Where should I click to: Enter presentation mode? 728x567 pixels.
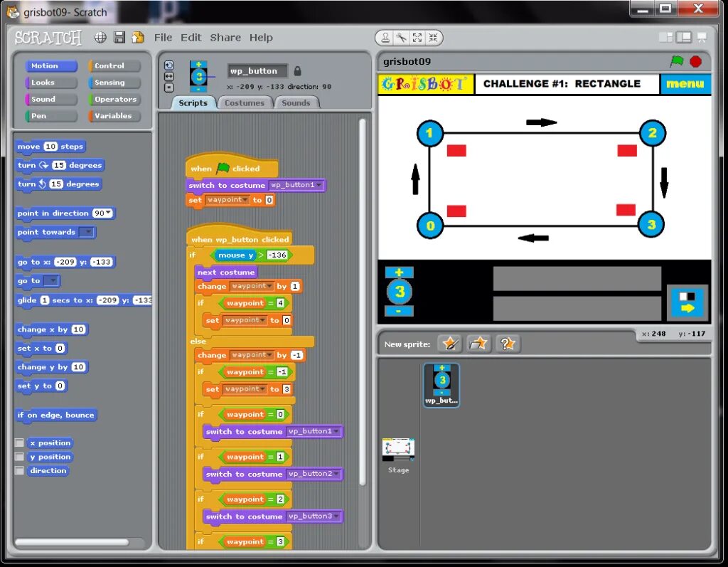(702, 37)
